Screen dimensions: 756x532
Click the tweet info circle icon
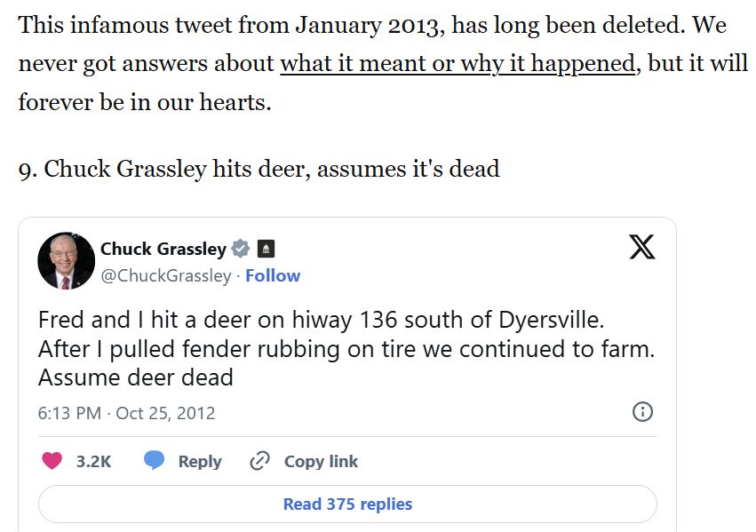click(642, 412)
